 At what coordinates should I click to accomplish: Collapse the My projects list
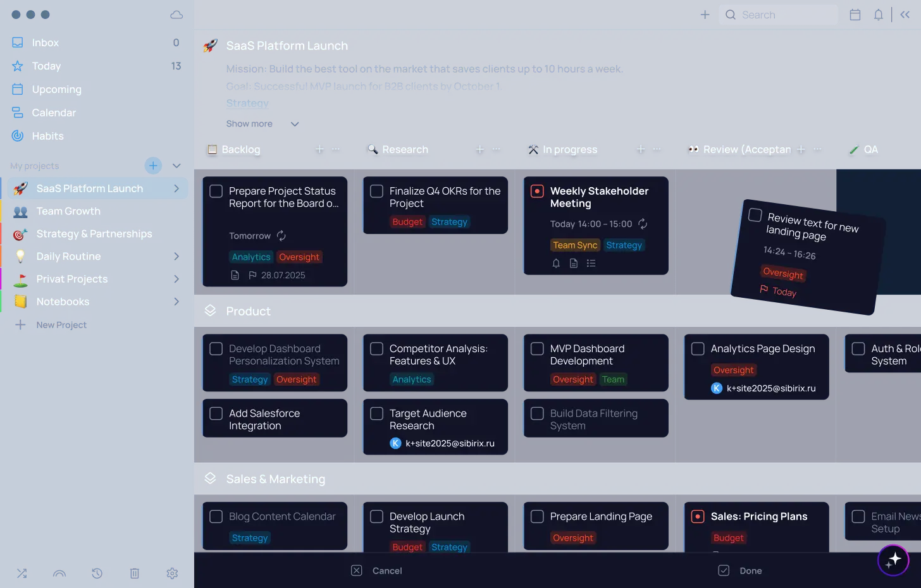(176, 166)
